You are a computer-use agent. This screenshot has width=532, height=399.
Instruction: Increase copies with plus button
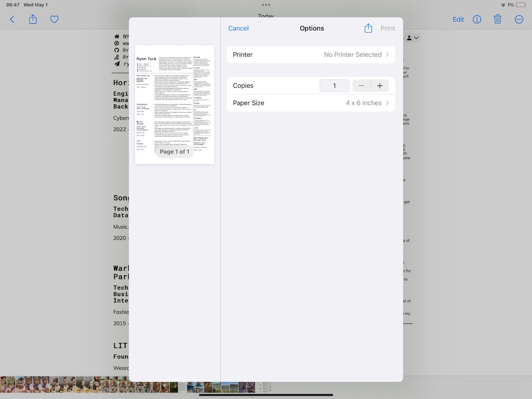pyautogui.click(x=379, y=86)
